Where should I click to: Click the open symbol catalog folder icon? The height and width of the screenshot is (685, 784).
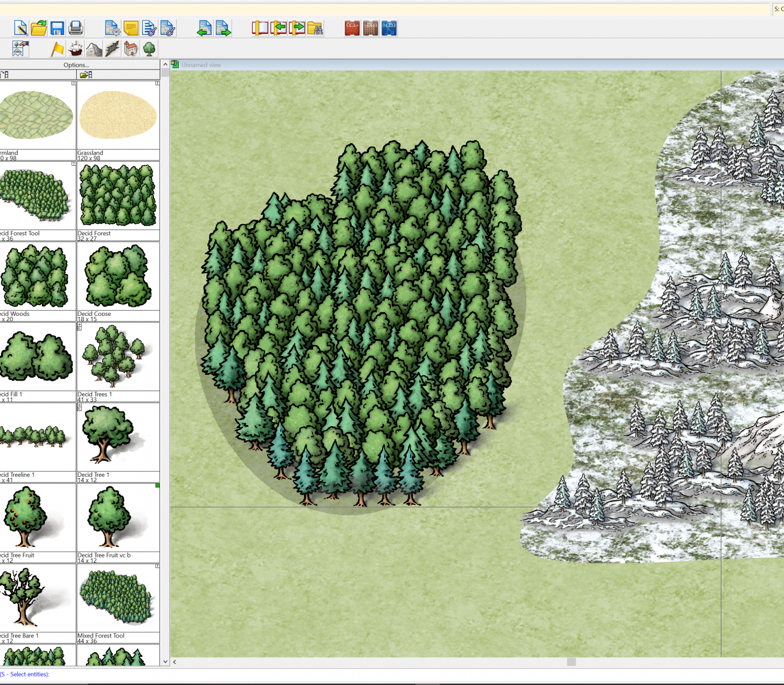(86, 75)
